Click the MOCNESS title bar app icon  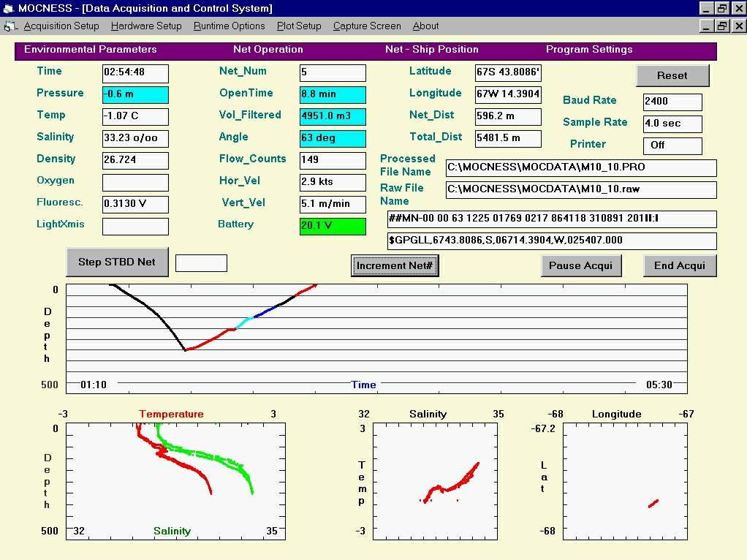click(x=8, y=8)
